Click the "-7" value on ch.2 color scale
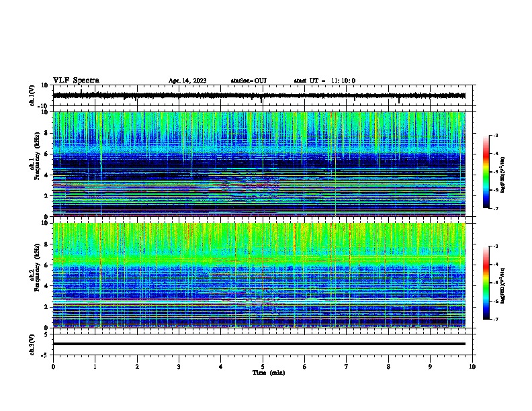The height and width of the screenshot is (411, 532). pos(495,320)
